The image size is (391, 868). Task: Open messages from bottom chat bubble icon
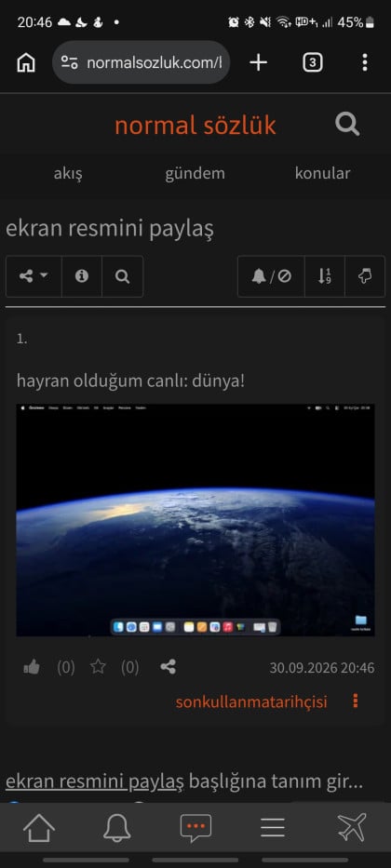pyautogui.click(x=195, y=828)
